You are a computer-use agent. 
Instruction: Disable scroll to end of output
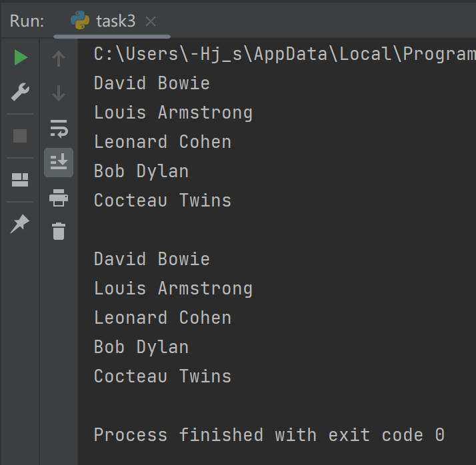click(x=59, y=162)
